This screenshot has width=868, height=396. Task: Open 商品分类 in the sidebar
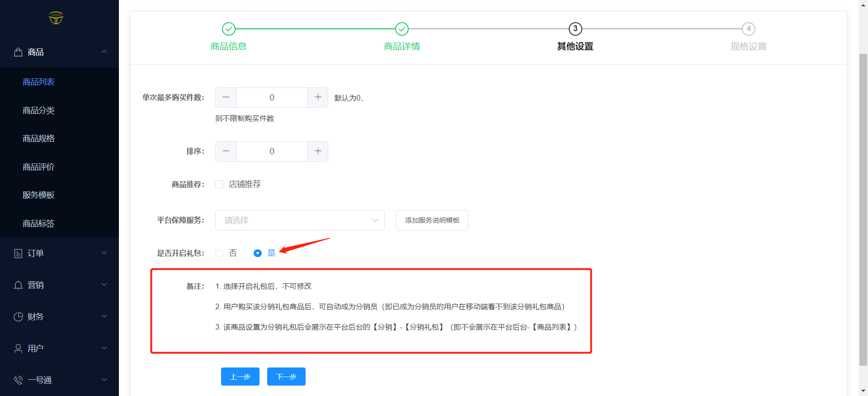click(x=38, y=110)
